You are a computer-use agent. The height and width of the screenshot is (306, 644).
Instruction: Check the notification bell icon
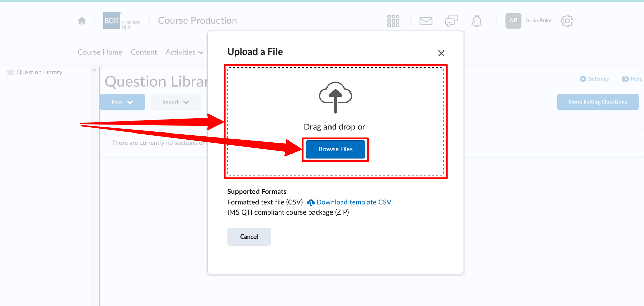[x=477, y=21]
